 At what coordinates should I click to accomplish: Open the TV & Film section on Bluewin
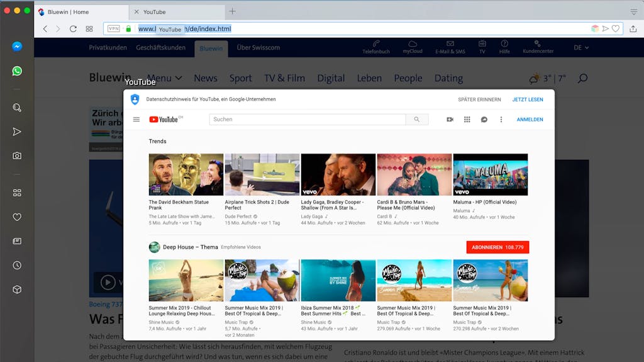tap(284, 77)
